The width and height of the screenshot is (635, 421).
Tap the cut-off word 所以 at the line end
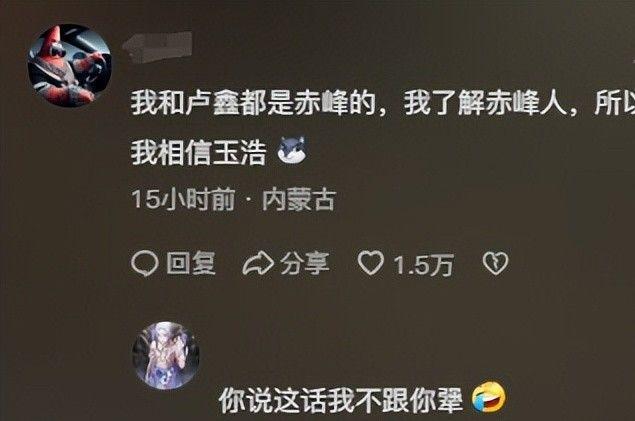614,104
